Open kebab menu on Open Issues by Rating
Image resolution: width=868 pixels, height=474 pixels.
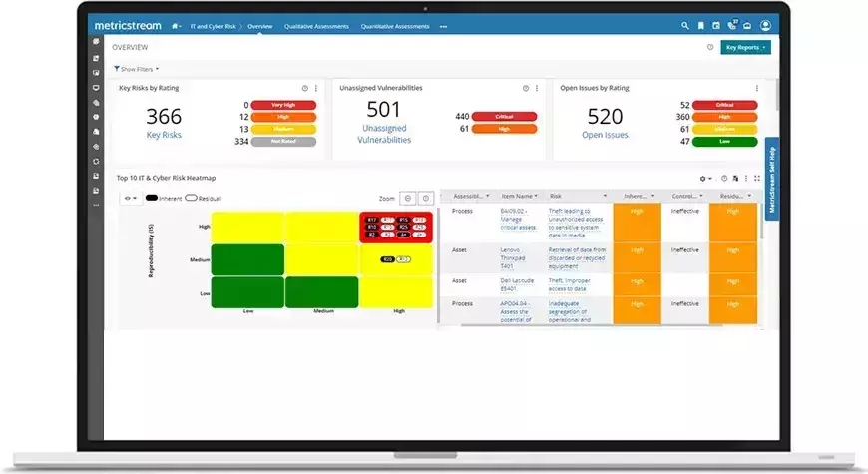pyautogui.click(x=756, y=88)
